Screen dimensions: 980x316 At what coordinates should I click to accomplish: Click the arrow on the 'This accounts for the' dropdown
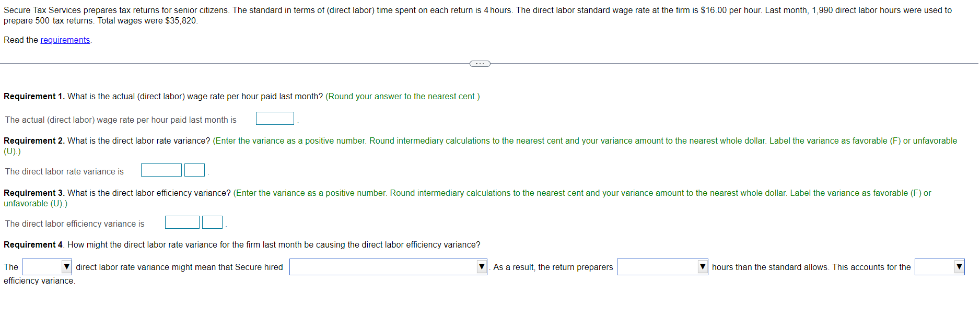pos(960,267)
